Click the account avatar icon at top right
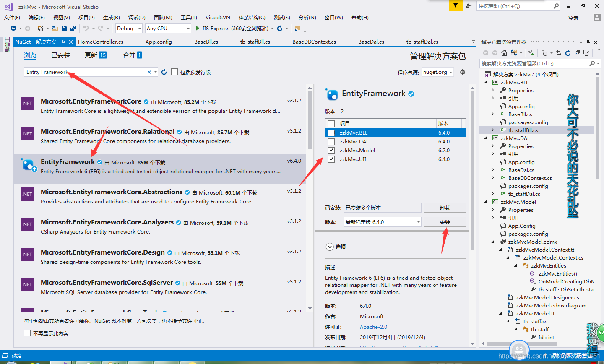This screenshot has width=604, height=364. [x=597, y=17]
